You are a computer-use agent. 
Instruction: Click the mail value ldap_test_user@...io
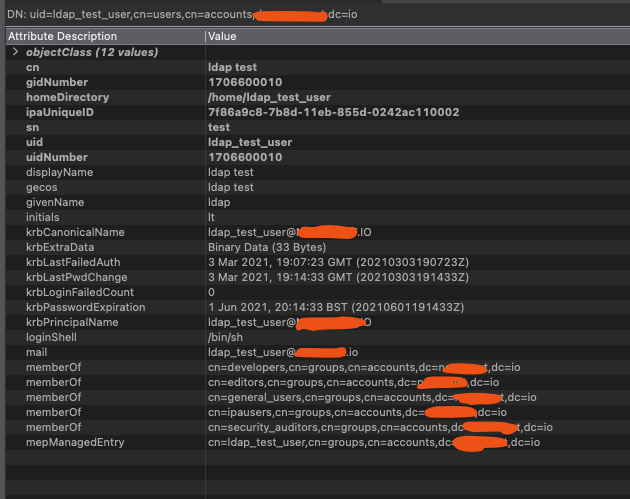[283, 352]
